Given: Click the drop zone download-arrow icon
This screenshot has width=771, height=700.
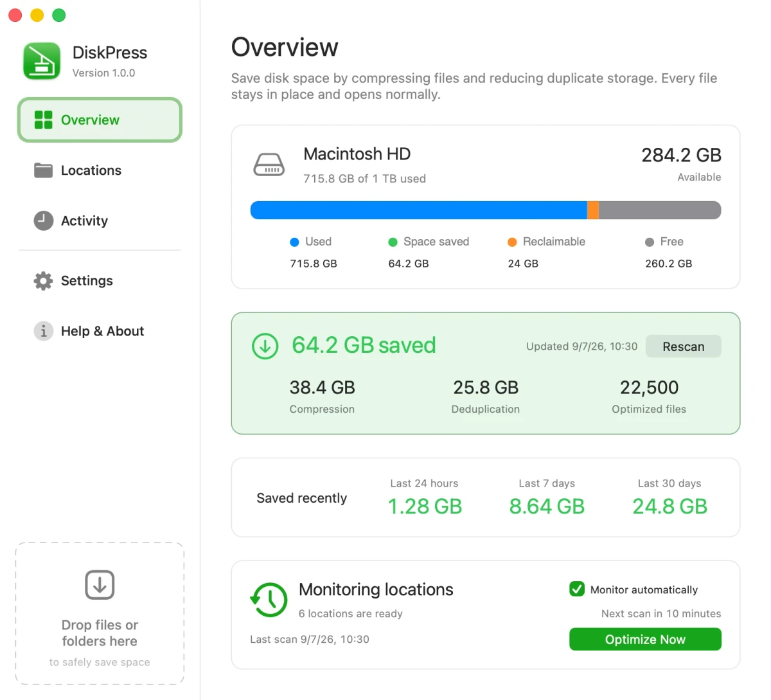Looking at the screenshot, I should pos(100,585).
